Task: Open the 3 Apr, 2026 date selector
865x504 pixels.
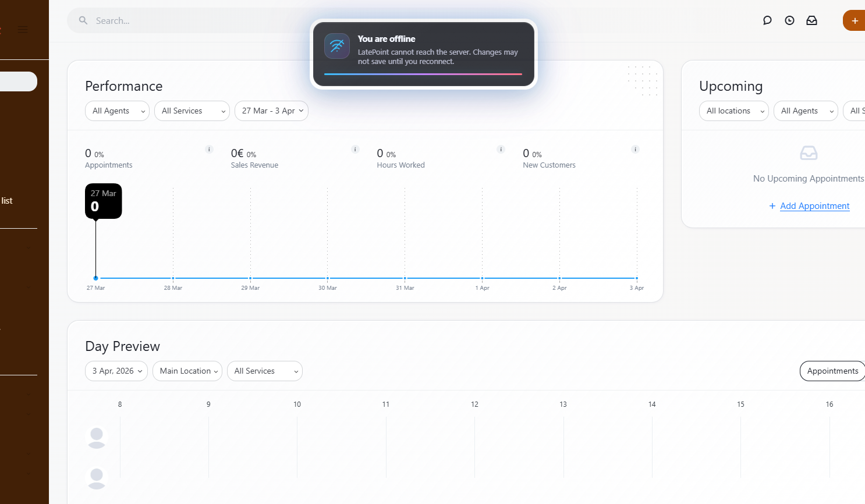Action: tap(116, 371)
